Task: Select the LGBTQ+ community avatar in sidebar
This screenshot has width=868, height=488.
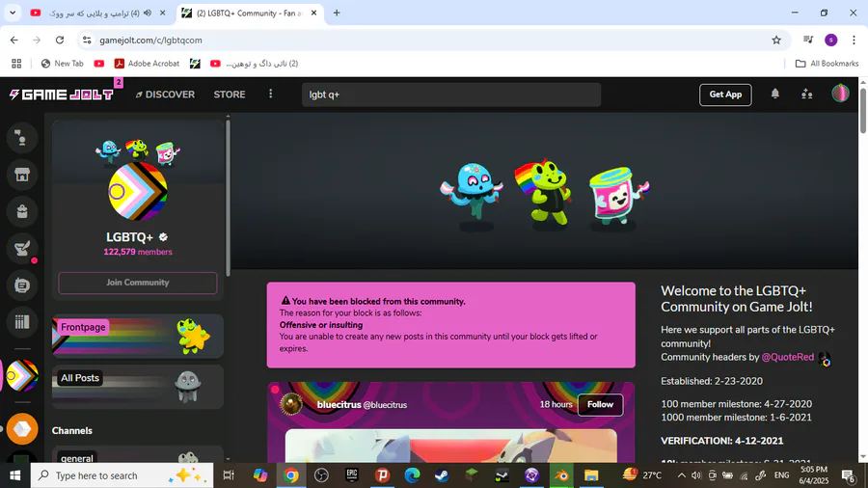Action: click(x=22, y=376)
